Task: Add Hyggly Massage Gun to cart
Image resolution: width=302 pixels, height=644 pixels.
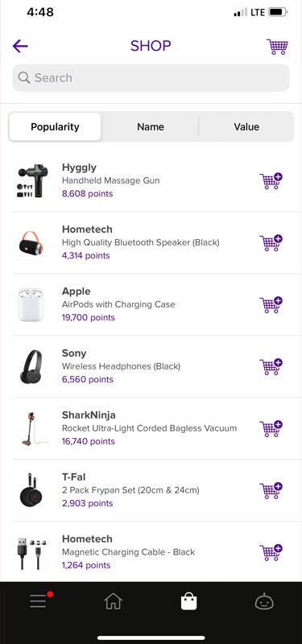Action: (x=271, y=181)
